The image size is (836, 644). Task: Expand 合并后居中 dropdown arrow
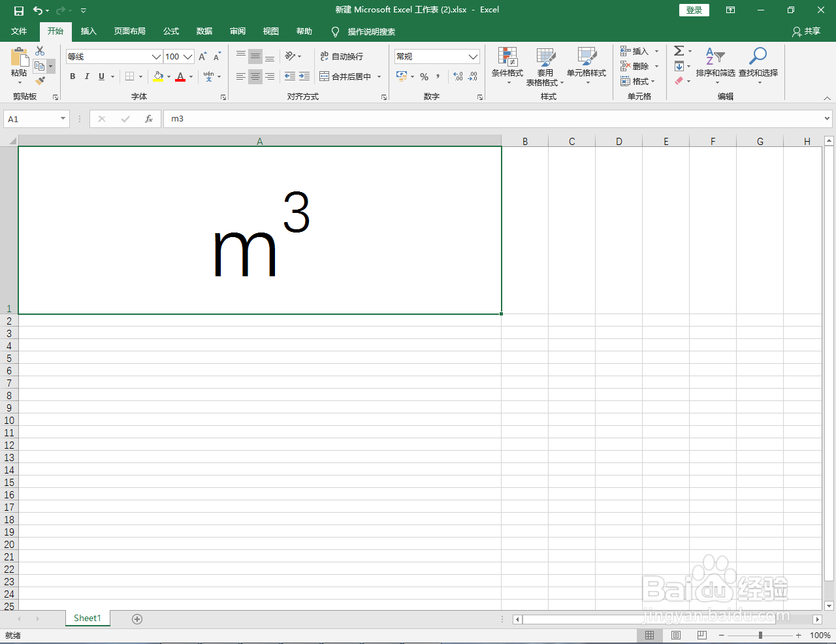click(x=379, y=76)
